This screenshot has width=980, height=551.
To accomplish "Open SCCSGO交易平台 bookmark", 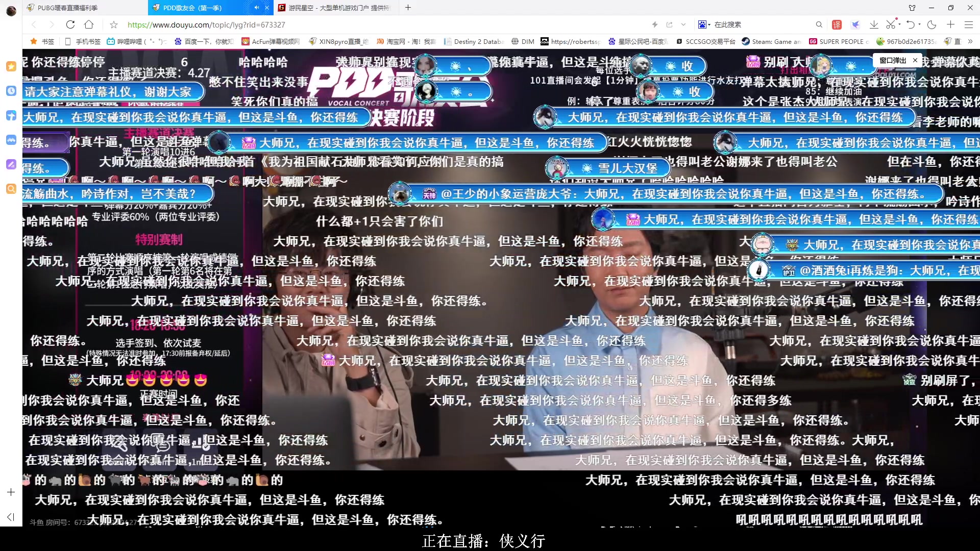I will pos(705,41).
